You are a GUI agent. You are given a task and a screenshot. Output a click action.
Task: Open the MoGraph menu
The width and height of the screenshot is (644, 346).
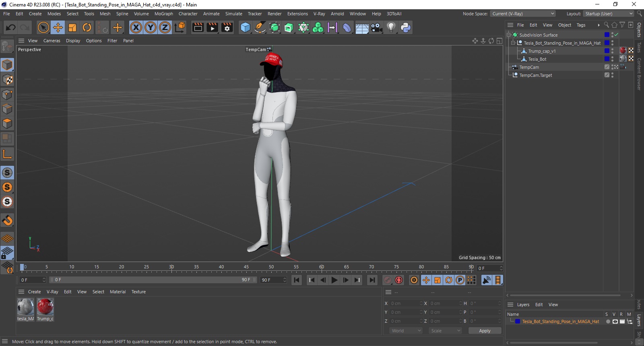[x=164, y=14]
